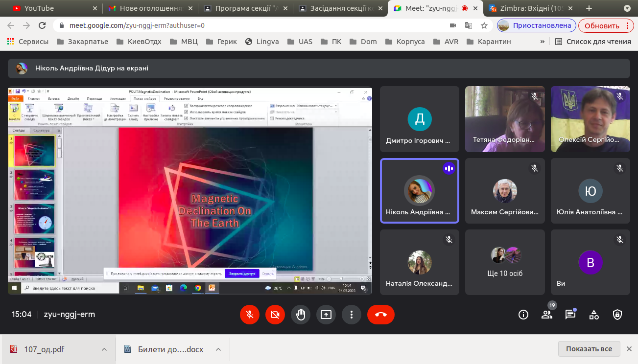Open the МВЦ bookmark folder
Viewport: 638px width, 364px height.
[x=184, y=42]
